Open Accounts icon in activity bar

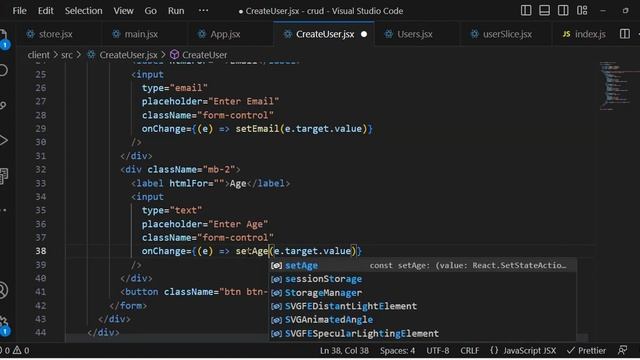(4, 290)
